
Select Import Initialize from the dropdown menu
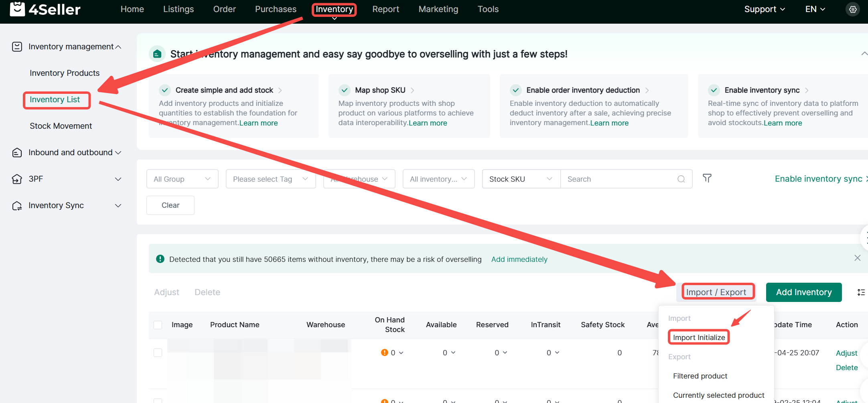pyautogui.click(x=699, y=337)
